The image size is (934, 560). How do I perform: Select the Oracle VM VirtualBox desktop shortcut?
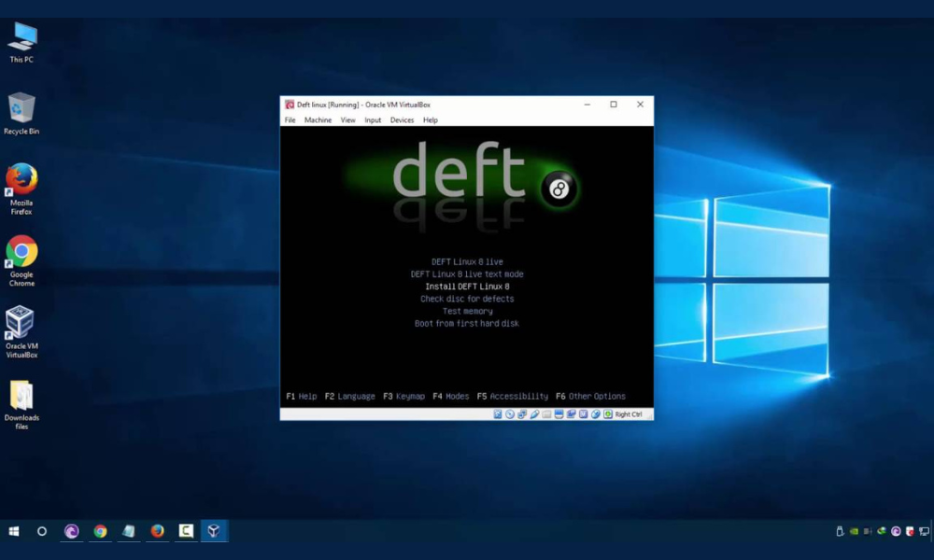click(21, 332)
